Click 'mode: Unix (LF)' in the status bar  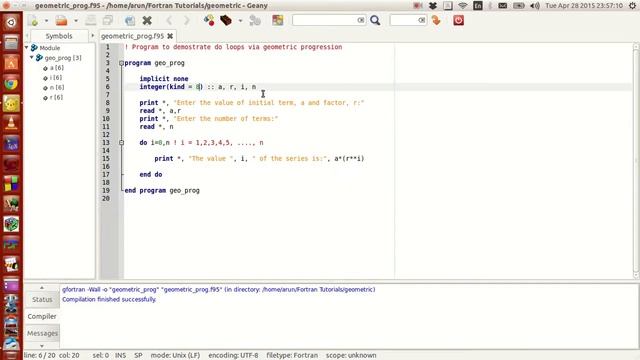(x=175, y=355)
